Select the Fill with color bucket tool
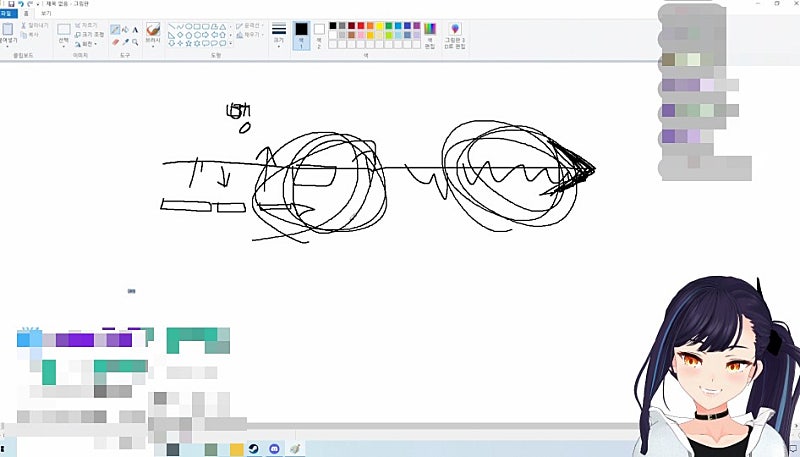800x457 pixels. coord(125,30)
